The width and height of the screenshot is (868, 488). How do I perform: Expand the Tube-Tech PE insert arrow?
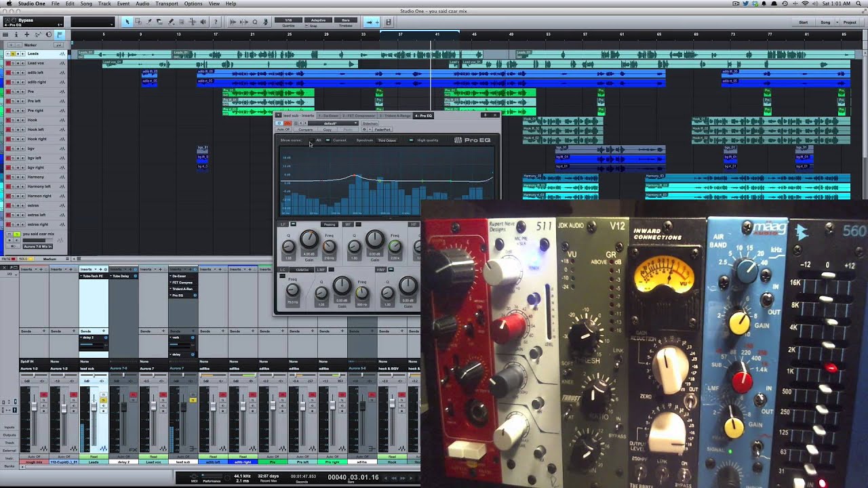point(81,276)
